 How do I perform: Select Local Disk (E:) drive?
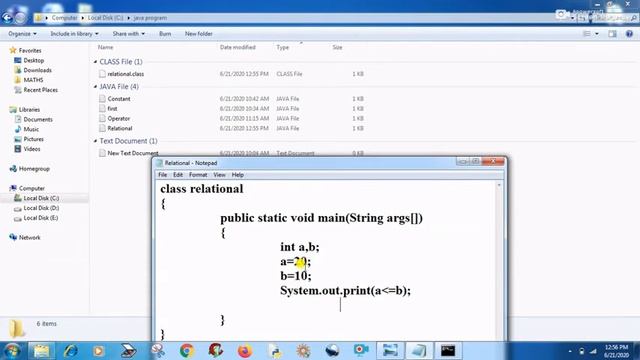[41, 218]
